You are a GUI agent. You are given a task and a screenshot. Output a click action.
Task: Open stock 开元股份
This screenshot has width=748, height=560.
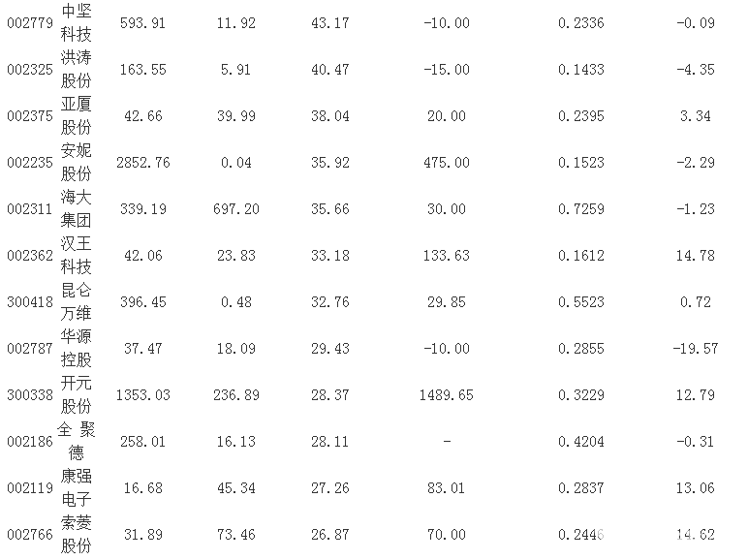tap(77, 395)
